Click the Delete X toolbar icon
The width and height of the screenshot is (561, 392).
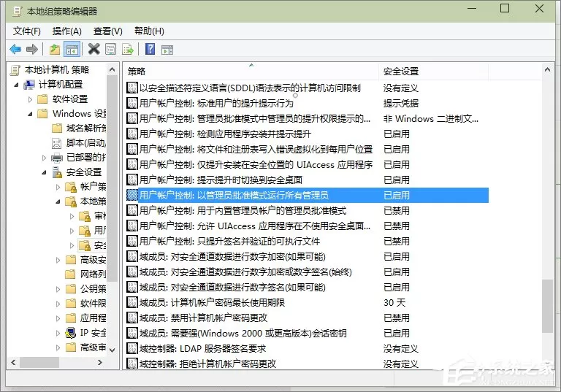coord(93,49)
